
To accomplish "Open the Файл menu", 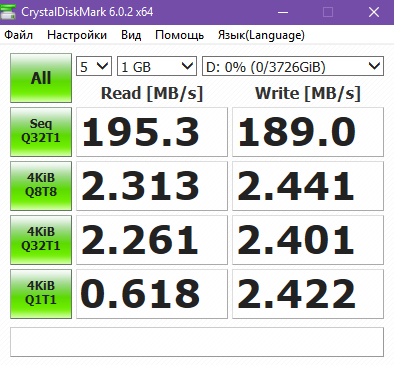I will tap(18, 35).
